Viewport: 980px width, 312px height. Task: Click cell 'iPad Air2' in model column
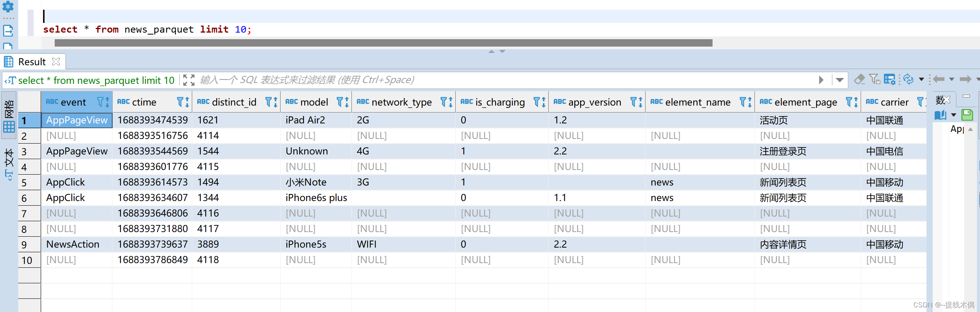pos(316,120)
